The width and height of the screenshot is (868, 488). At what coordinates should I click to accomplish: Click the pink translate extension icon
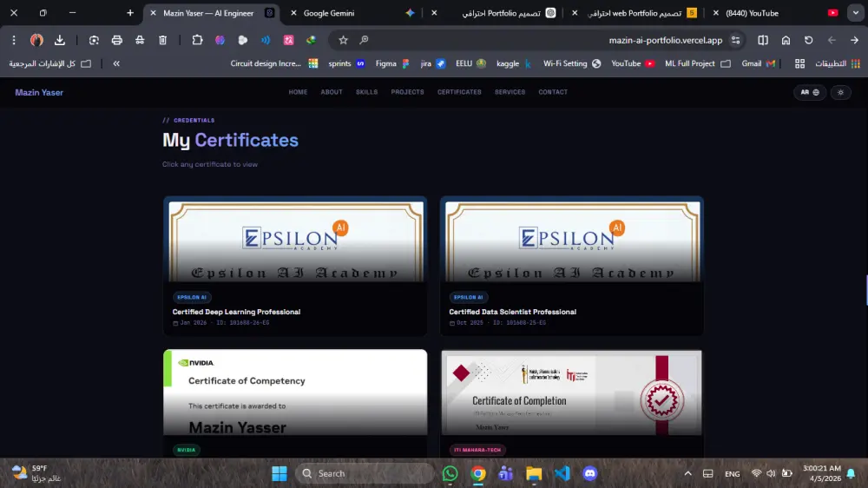[x=288, y=40]
